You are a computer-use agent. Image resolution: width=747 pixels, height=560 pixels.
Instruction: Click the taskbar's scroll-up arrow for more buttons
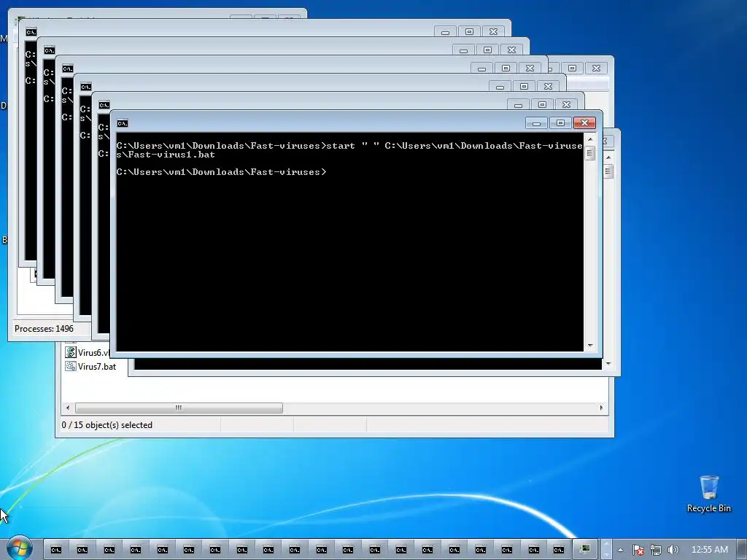[x=606, y=544]
